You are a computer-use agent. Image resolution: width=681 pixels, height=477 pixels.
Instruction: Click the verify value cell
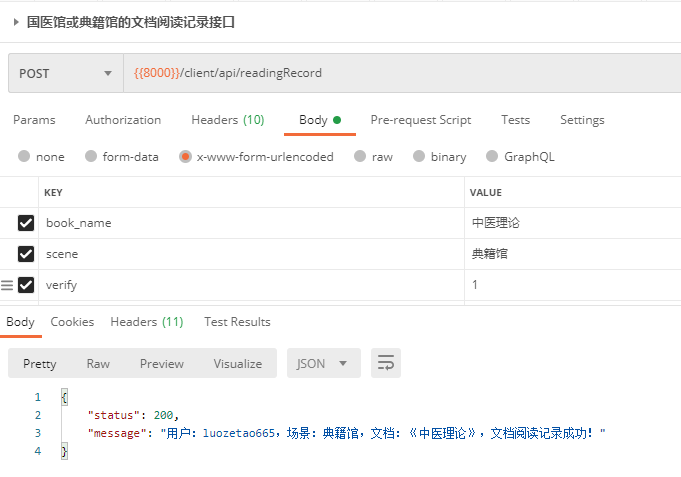(x=570, y=285)
